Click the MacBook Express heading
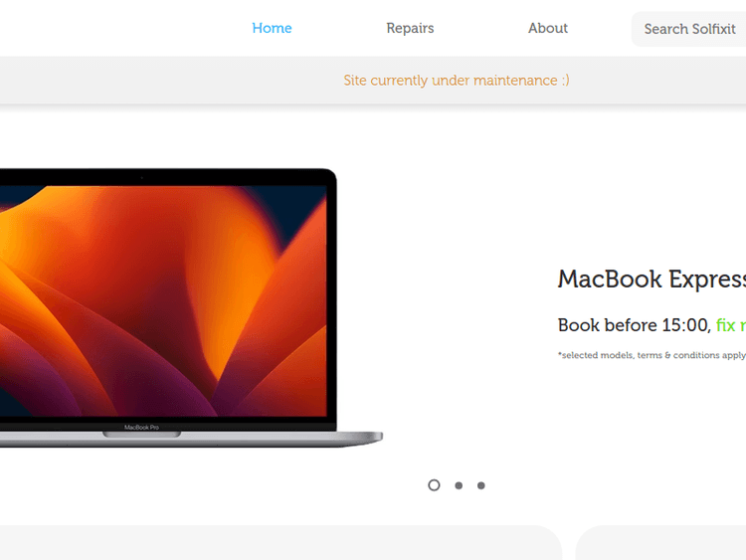This screenshot has height=560, width=746. pos(652,279)
